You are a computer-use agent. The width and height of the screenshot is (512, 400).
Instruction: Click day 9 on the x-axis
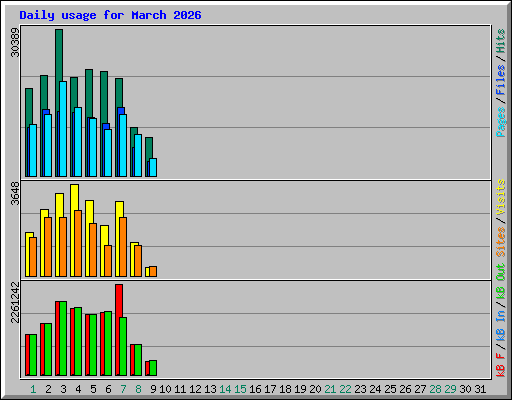[x=153, y=389]
